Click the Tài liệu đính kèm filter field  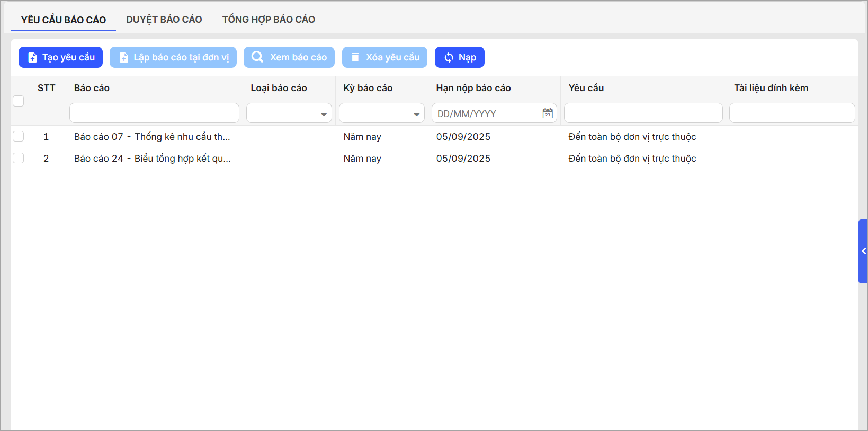[792, 113]
